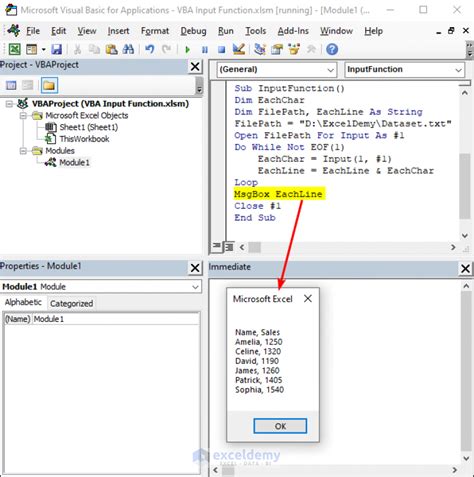Click the View Microsoft Excel toolbar icon

tap(14, 49)
